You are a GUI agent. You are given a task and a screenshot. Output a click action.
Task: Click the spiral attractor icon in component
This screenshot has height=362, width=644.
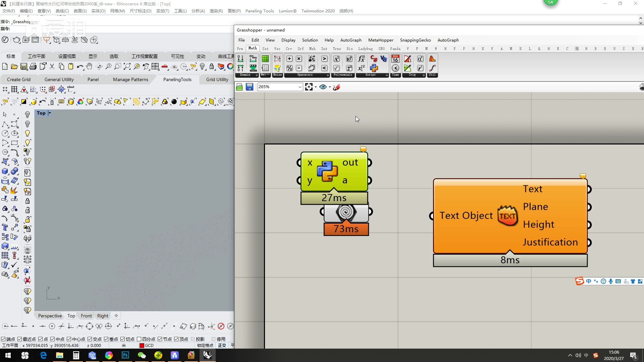coord(346,212)
